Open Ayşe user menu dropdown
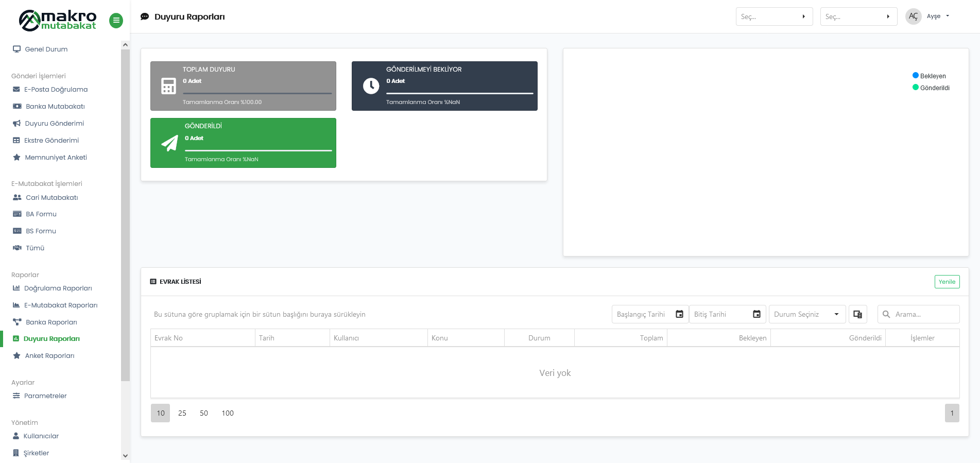 938,16
